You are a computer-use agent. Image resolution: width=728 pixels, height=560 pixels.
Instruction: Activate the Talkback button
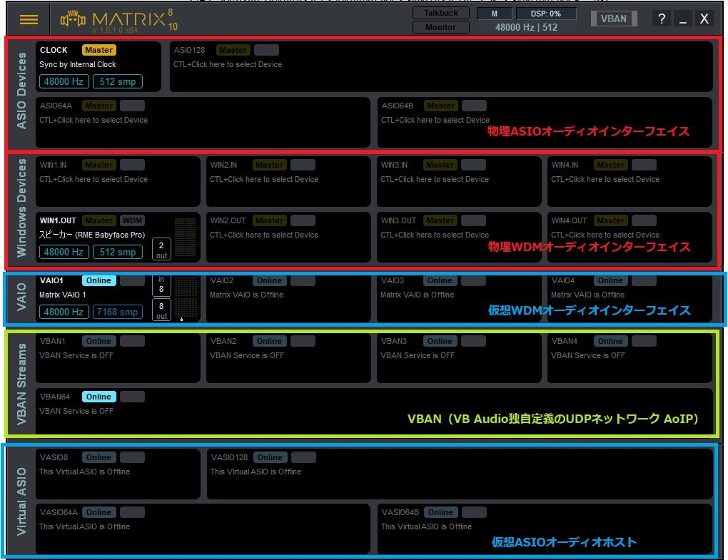coord(440,12)
